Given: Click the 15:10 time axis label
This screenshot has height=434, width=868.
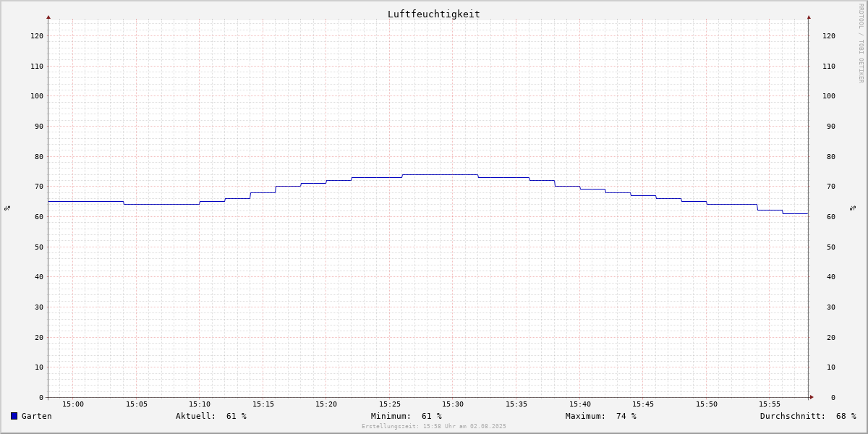Looking at the screenshot, I should pyautogui.click(x=200, y=404).
